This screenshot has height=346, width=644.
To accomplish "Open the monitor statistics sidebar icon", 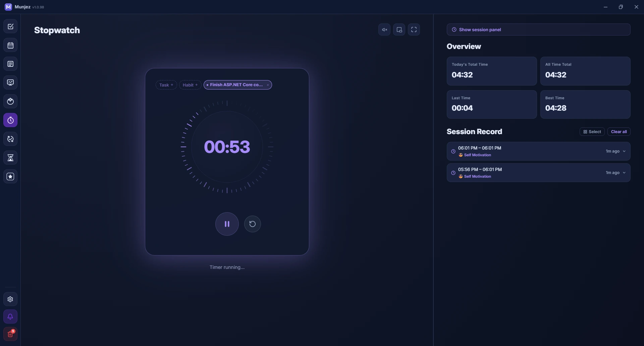I will [x=10, y=82].
